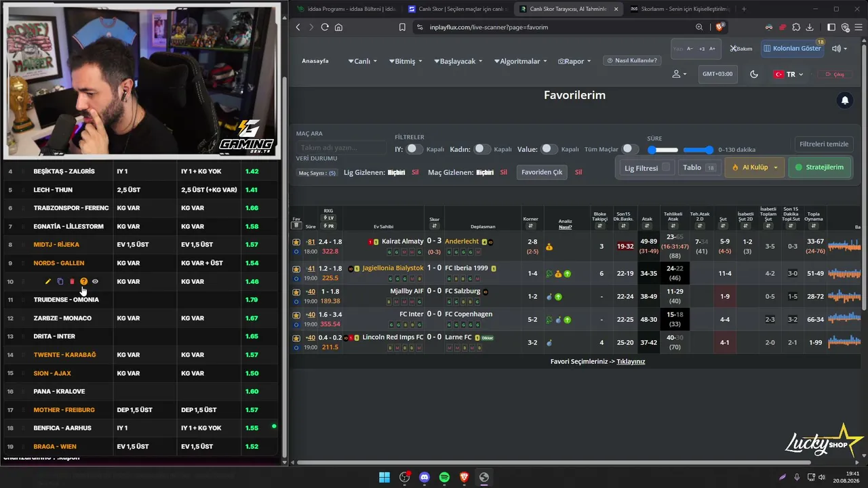Toggle the Value filter switch
This screenshot has height=488, width=868.
(x=549, y=149)
